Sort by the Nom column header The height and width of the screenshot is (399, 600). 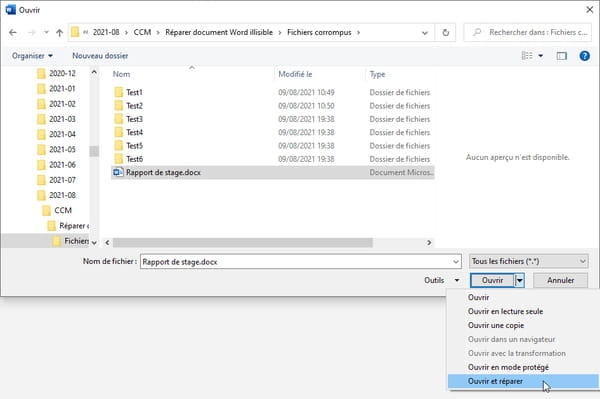[x=121, y=74]
